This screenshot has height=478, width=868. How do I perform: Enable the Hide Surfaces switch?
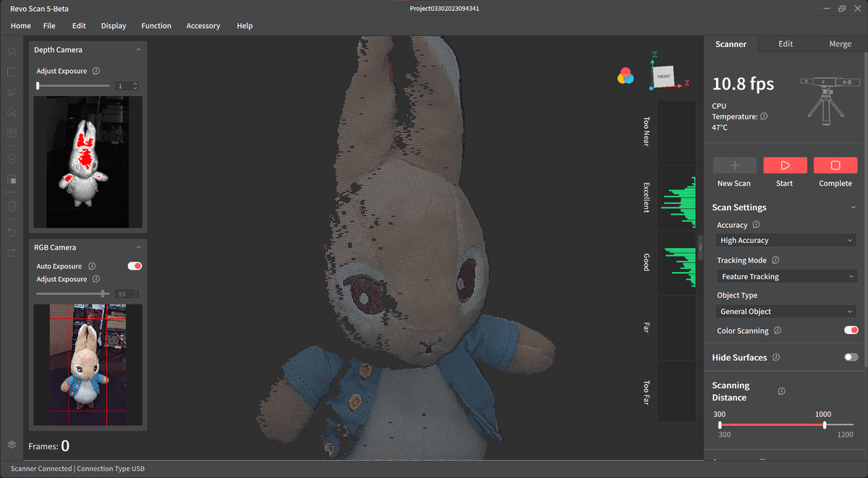(851, 357)
